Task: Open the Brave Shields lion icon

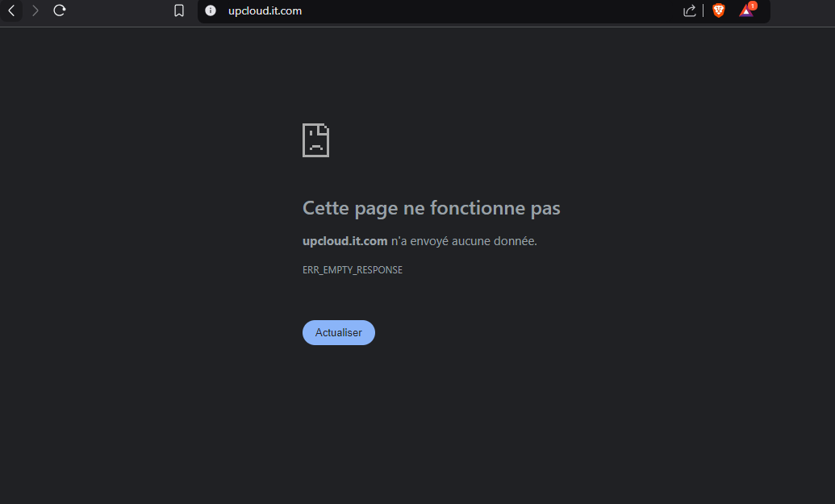Action: 718,10
